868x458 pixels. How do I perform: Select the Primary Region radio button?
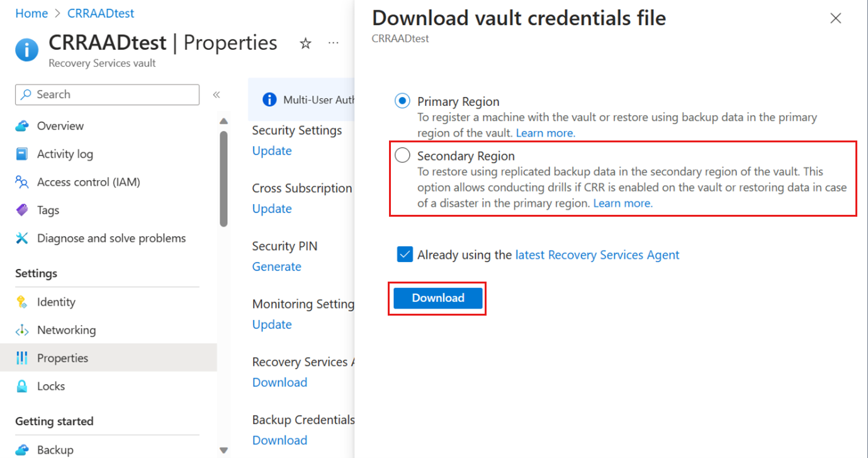tap(402, 101)
